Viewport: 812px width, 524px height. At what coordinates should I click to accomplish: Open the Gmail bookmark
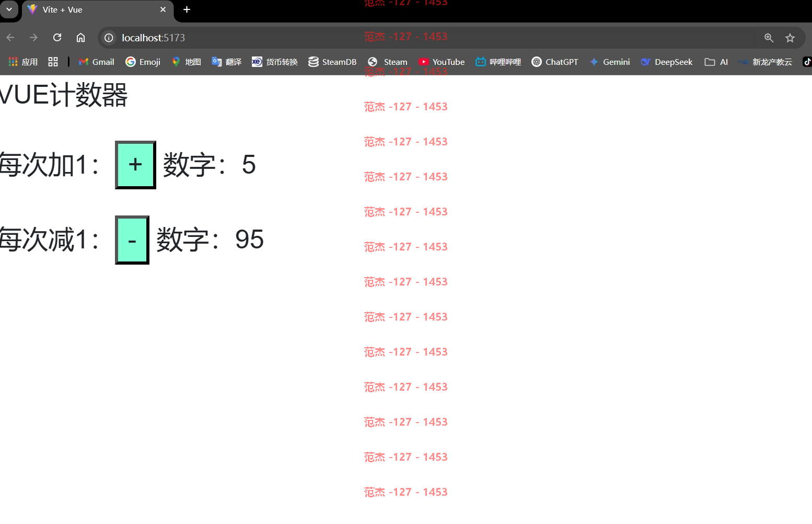tap(96, 62)
